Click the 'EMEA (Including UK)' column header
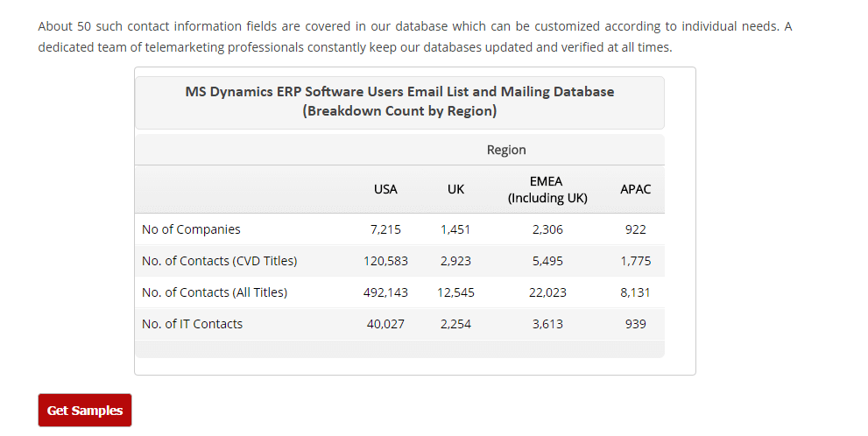The height and width of the screenshot is (436, 868). (x=547, y=189)
